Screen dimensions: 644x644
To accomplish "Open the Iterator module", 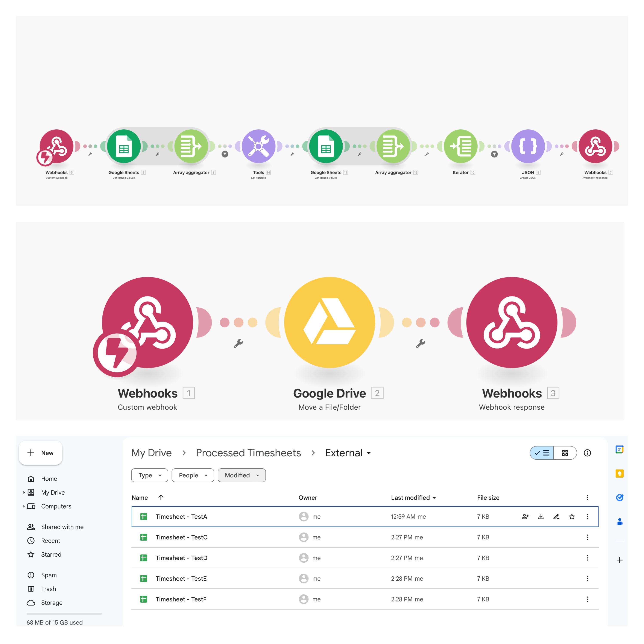I will coord(460,146).
